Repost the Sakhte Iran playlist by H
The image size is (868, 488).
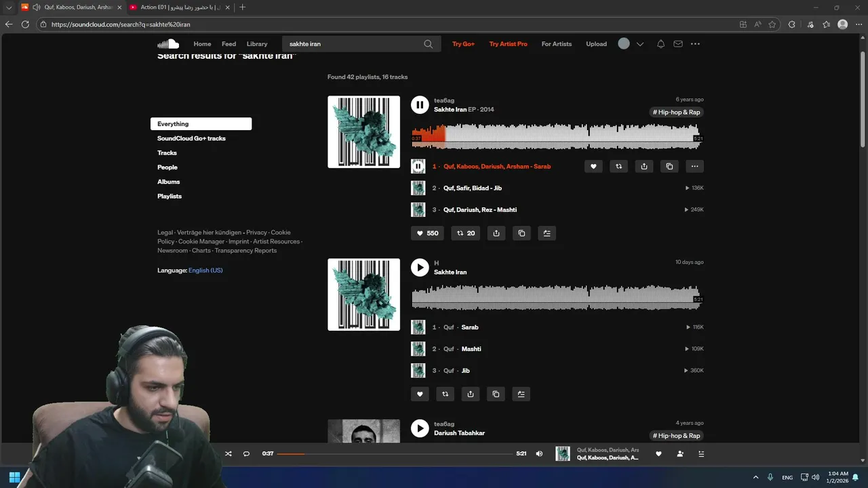[x=445, y=394]
